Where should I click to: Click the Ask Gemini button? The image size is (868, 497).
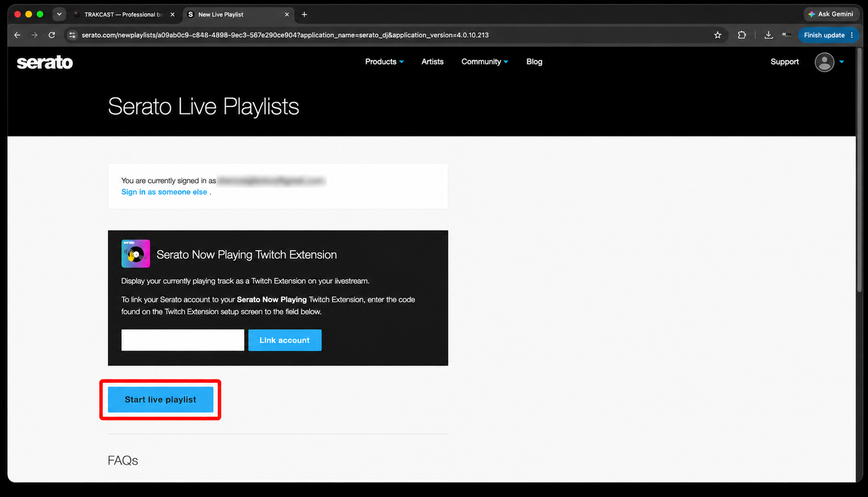click(x=831, y=14)
